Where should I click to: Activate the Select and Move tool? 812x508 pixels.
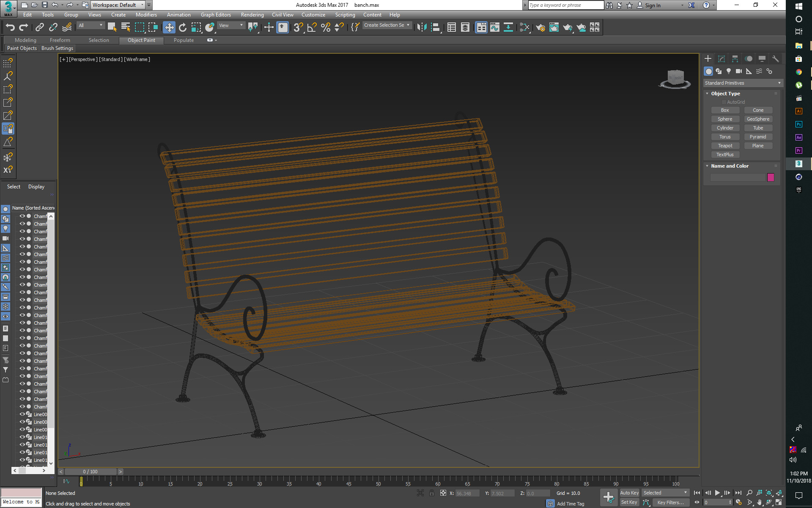(169, 28)
